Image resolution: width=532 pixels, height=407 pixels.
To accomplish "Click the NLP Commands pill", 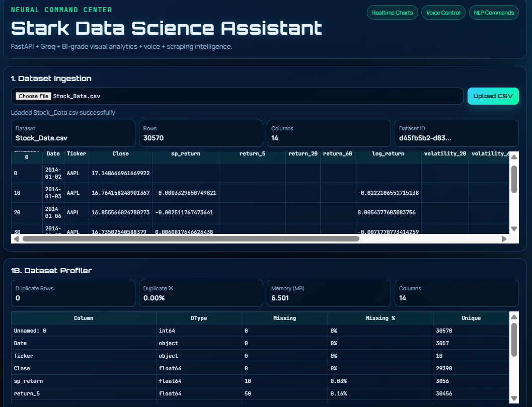I will pyautogui.click(x=494, y=13).
